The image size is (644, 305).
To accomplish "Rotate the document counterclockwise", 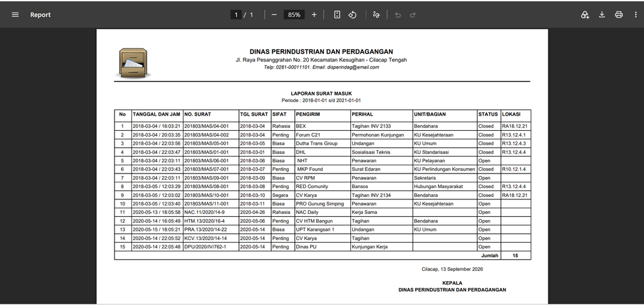I will pos(352,14).
